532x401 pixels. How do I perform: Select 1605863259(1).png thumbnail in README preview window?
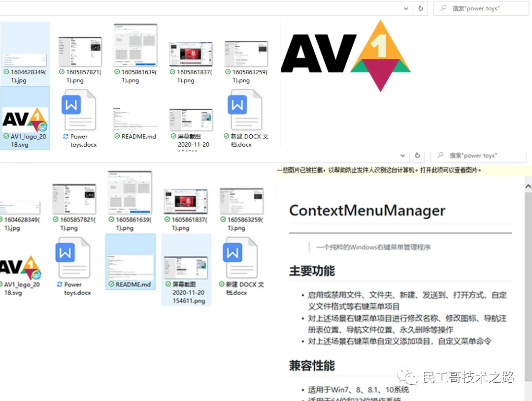pos(241,201)
